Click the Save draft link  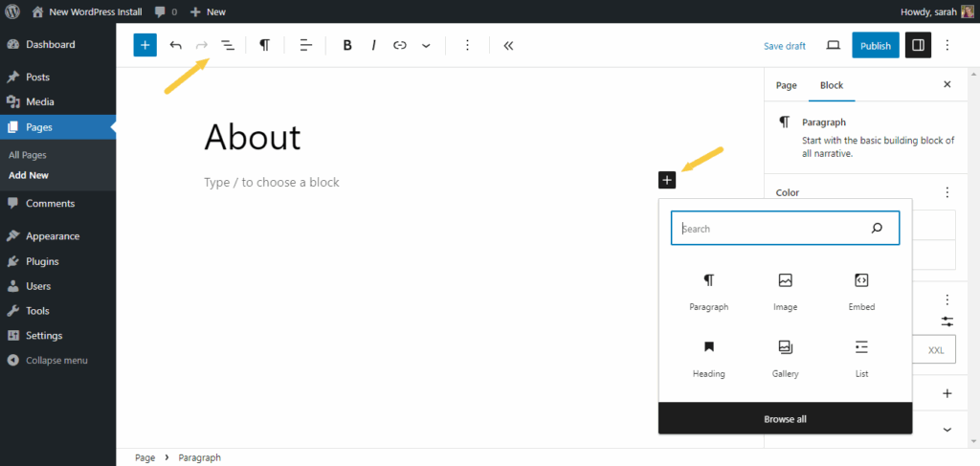point(784,46)
